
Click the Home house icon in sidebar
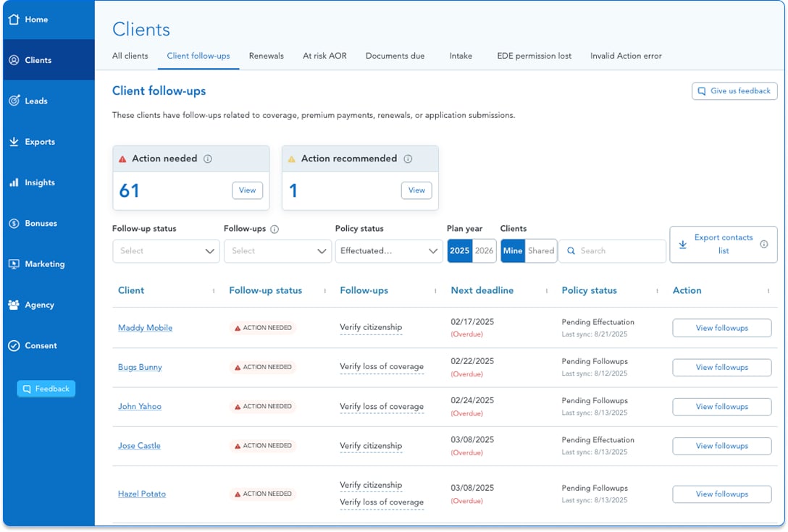point(14,20)
